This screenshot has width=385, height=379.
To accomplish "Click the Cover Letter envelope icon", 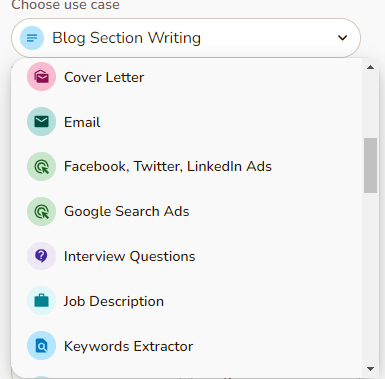I will click(41, 77).
